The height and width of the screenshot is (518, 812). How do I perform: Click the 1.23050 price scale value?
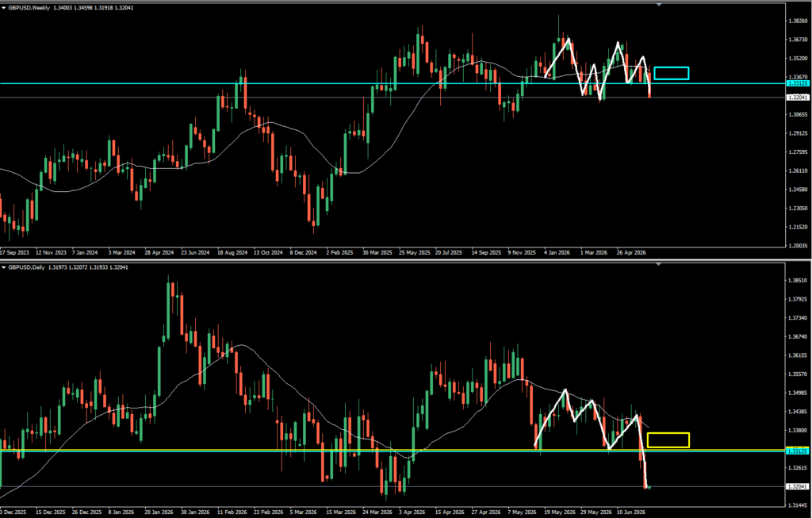pyautogui.click(x=798, y=209)
